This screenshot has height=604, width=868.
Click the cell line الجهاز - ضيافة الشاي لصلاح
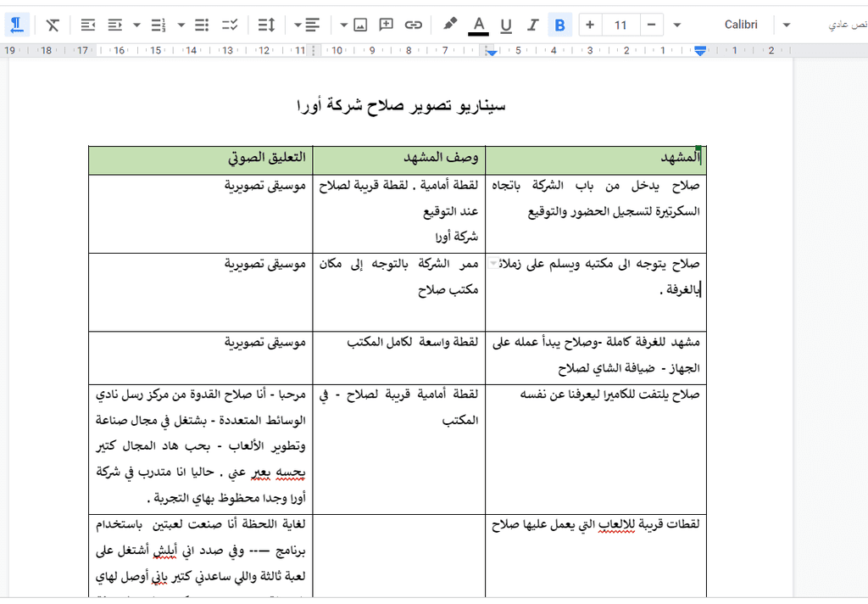[629, 368]
